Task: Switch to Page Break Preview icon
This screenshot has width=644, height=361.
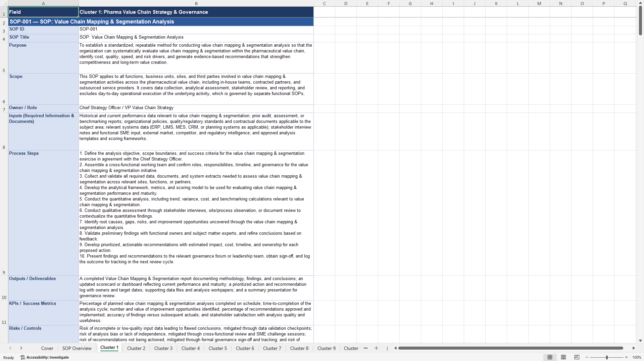Action: 577,357
